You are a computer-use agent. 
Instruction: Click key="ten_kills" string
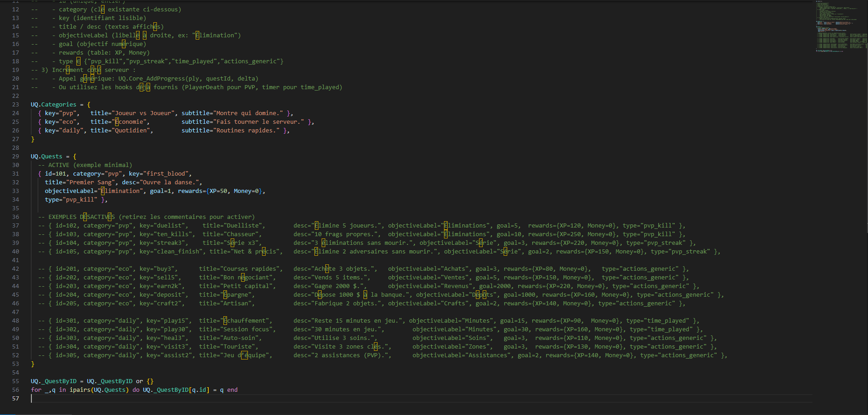coord(166,234)
